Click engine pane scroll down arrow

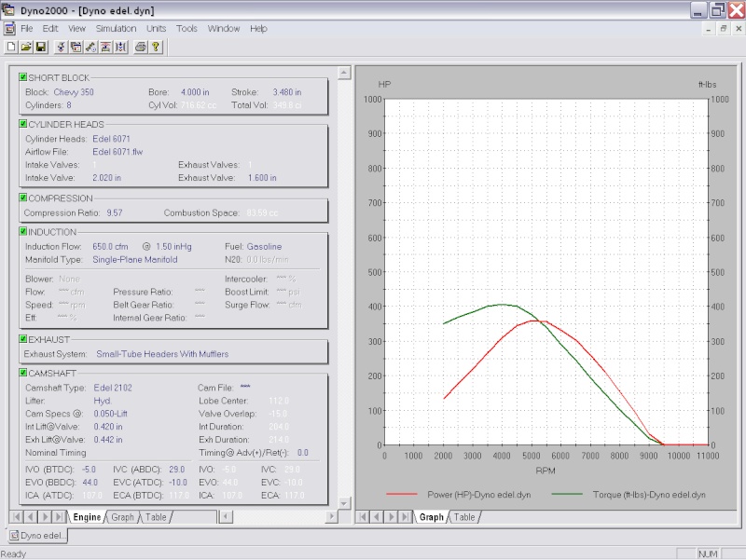[x=344, y=503]
